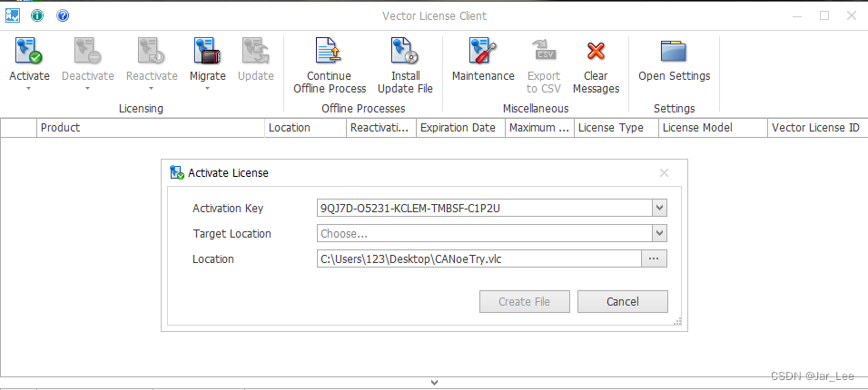Click the Activate license icon

click(x=29, y=51)
